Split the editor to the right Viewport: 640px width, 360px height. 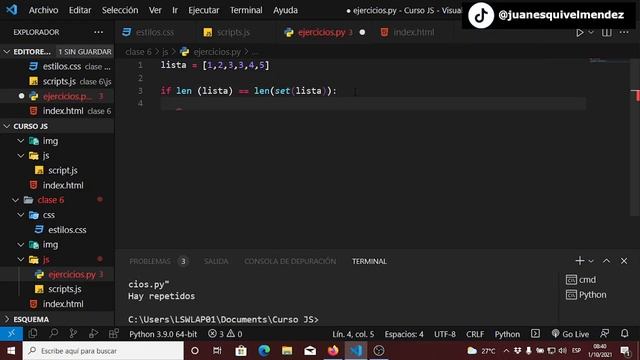(x=607, y=32)
